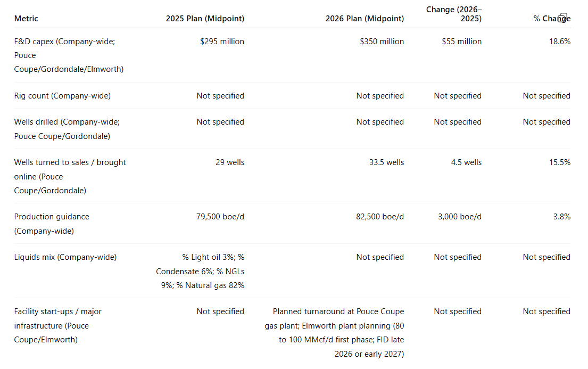Select the 82,500 boe/d cell
Screen dimensions: 588x369
point(380,217)
